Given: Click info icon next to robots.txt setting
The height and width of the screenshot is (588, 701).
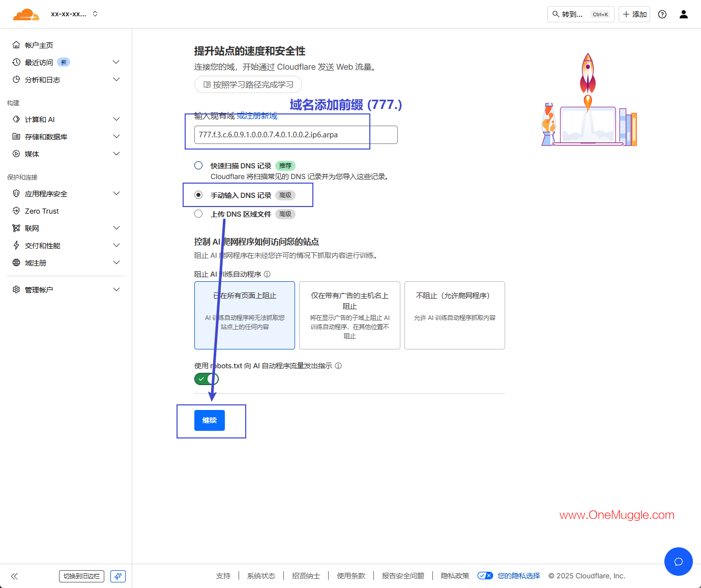Looking at the screenshot, I should 338,366.
